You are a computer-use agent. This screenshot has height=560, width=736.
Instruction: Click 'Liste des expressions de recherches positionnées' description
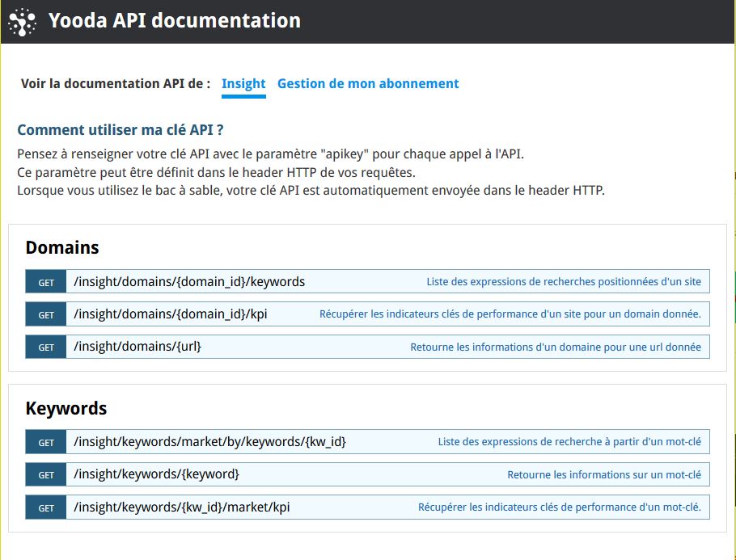564,282
